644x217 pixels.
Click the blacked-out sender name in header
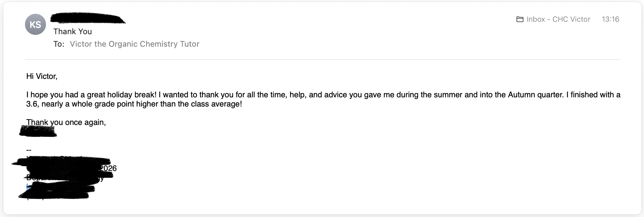[88, 18]
